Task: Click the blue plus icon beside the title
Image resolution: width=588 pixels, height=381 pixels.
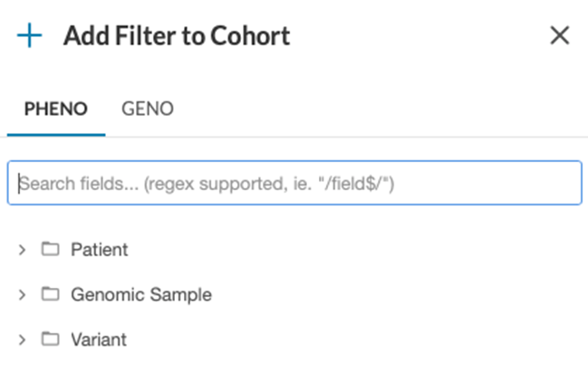Action: (x=29, y=35)
